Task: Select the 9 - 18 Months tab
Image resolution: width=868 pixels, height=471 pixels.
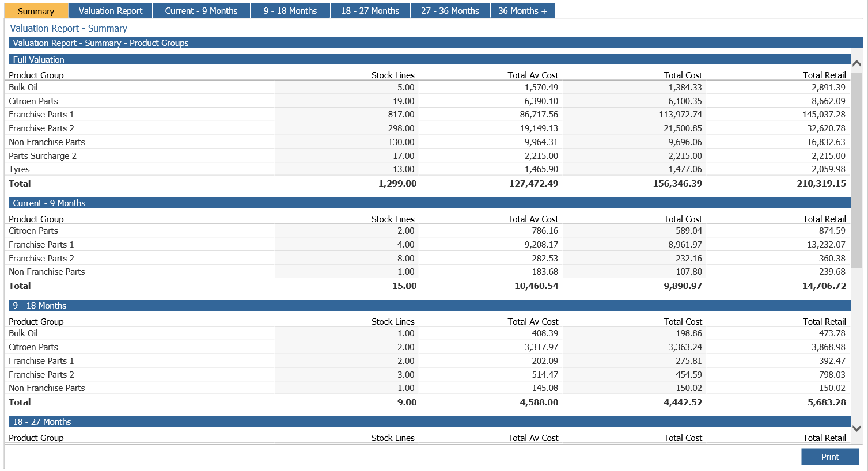Action: pos(290,11)
